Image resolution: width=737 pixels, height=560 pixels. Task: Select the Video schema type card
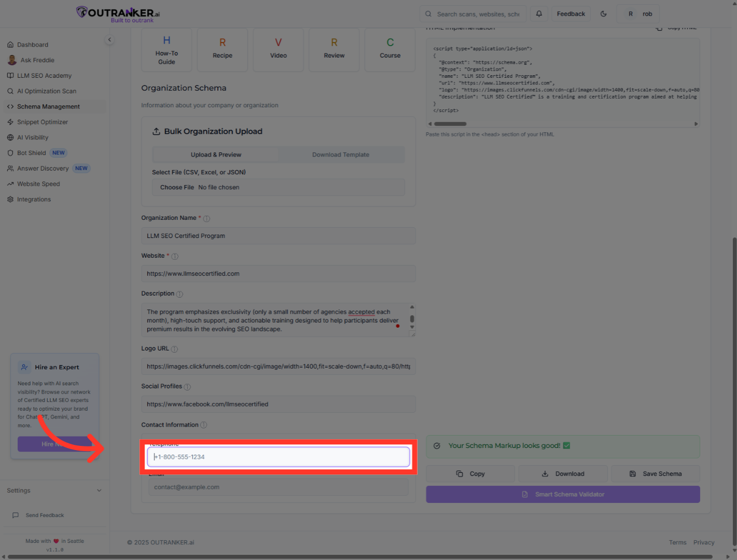(278, 49)
